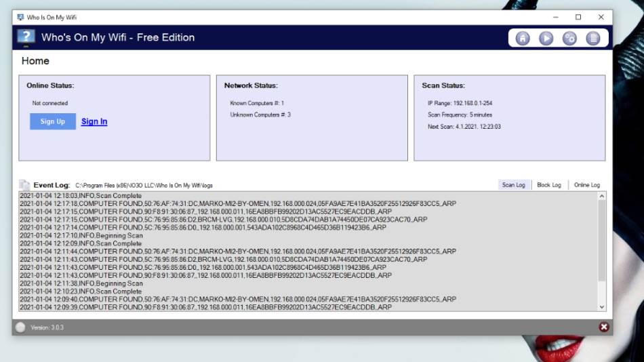Click the question mark monitor app logo
The image size is (644, 362).
point(26,38)
